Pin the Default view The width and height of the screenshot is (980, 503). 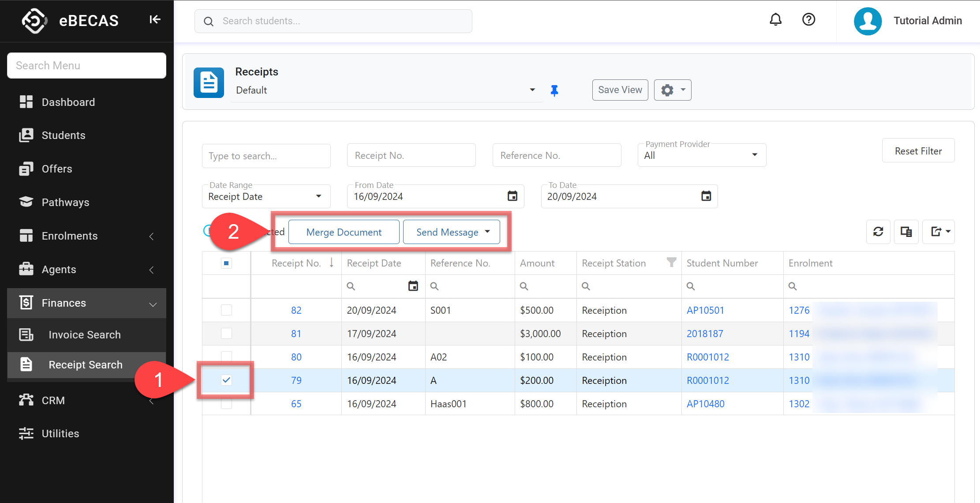point(554,90)
